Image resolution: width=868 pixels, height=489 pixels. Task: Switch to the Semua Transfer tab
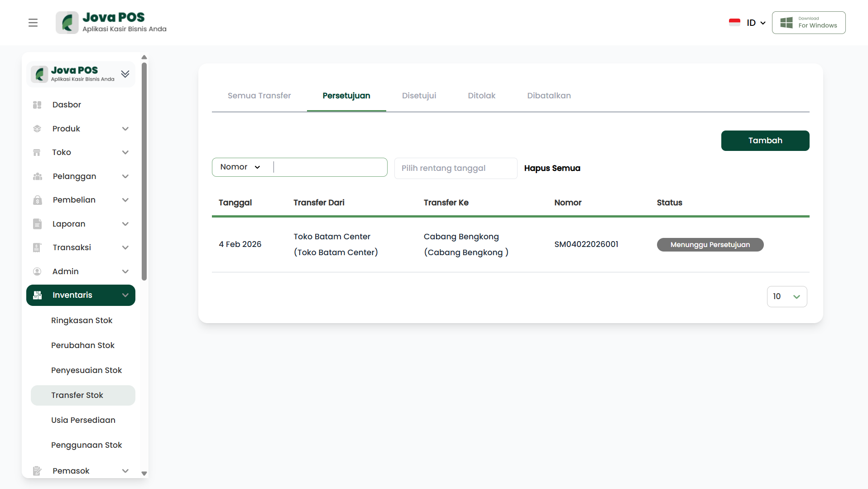point(259,96)
